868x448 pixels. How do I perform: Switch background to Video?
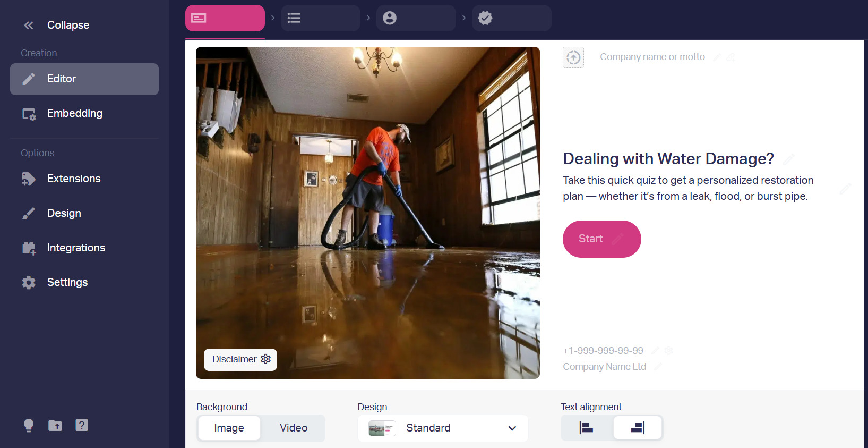pyautogui.click(x=294, y=428)
